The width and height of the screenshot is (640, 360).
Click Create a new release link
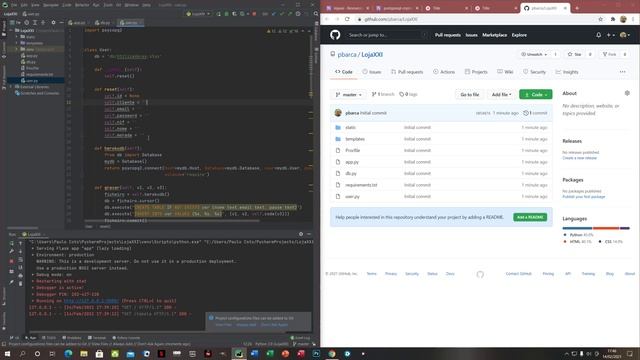tap(580, 158)
